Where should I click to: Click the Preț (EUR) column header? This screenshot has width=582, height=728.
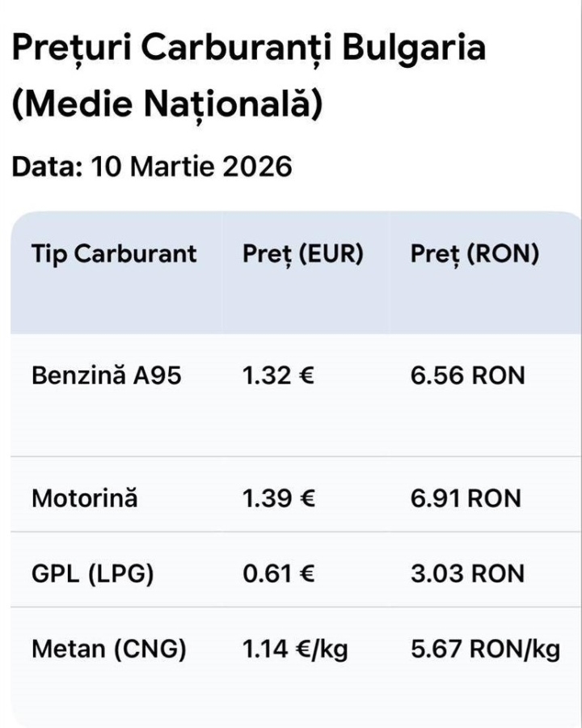303,254
